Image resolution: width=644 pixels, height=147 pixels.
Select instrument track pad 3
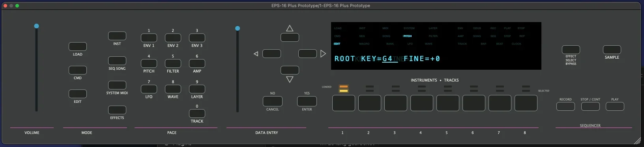click(x=396, y=103)
